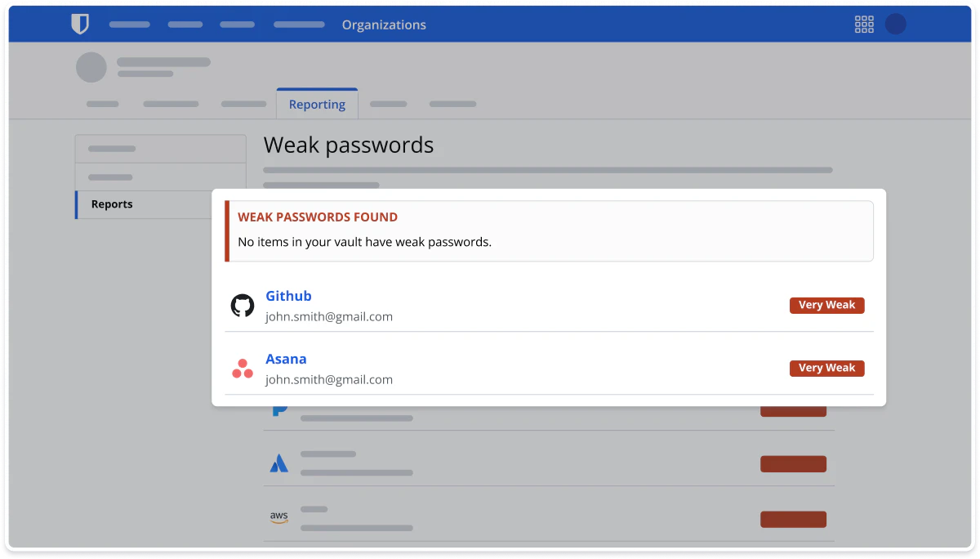Viewport: 980px width, 559px height.
Task: Select Organizations in the navigation bar
Action: [384, 25]
